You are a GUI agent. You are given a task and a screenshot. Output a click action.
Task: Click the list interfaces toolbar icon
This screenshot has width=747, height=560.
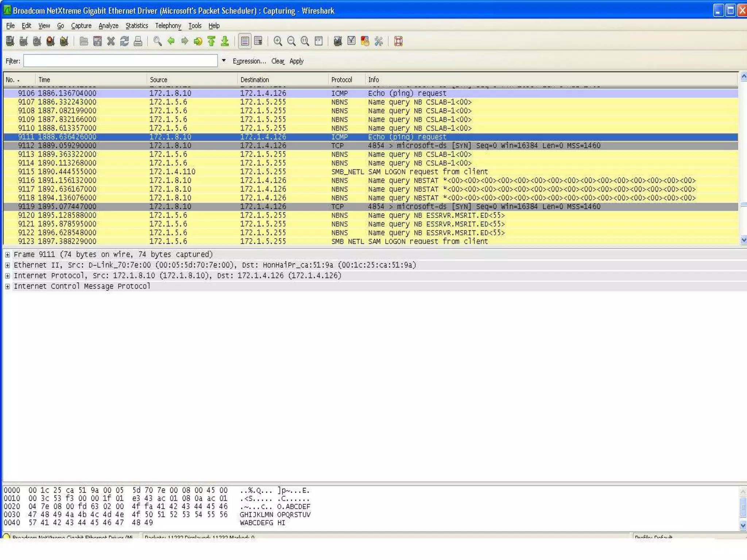10,41
